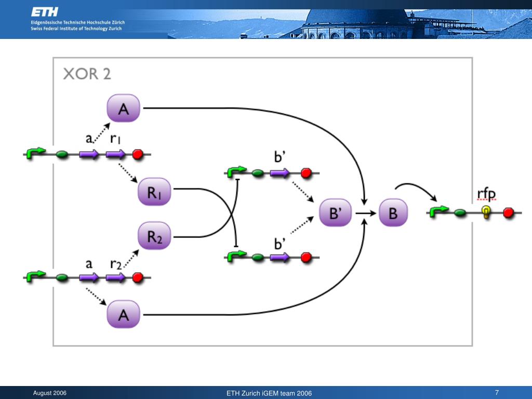Select the bottom purple A protein node
This screenshot has height=399, width=532.
pos(123,314)
